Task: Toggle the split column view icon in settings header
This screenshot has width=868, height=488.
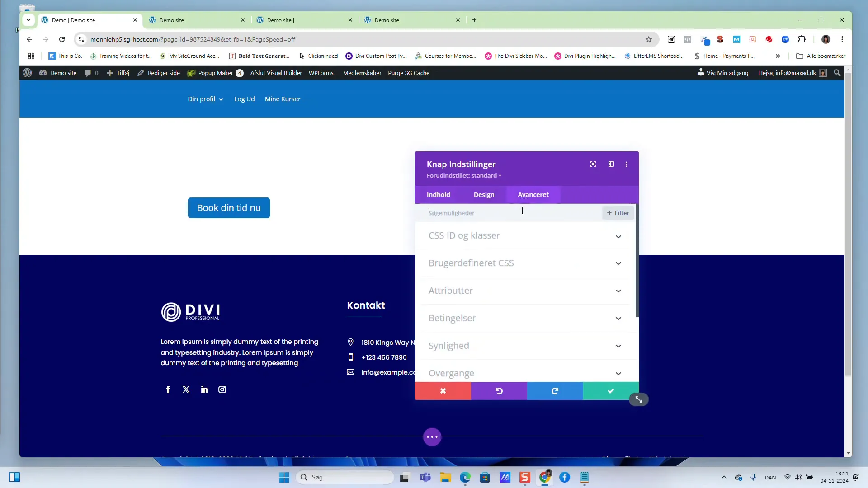Action: point(611,164)
